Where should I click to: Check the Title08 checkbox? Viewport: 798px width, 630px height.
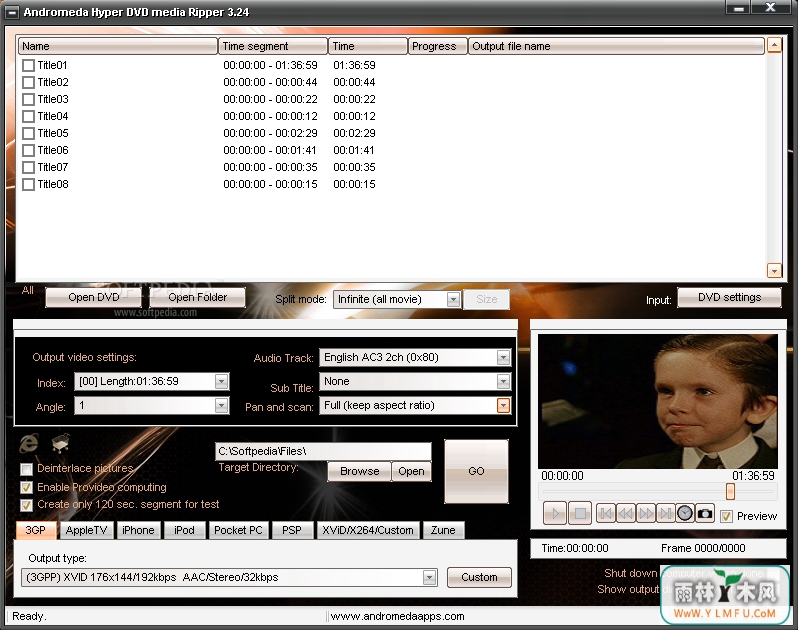click(28, 184)
